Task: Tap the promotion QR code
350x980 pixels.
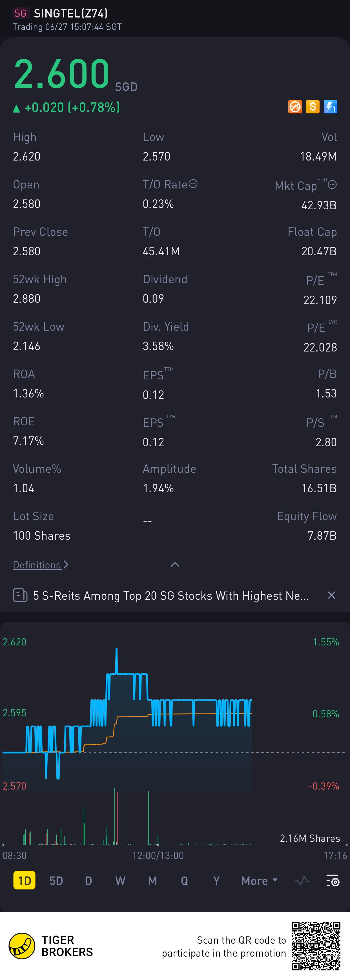Action: (316, 946)
